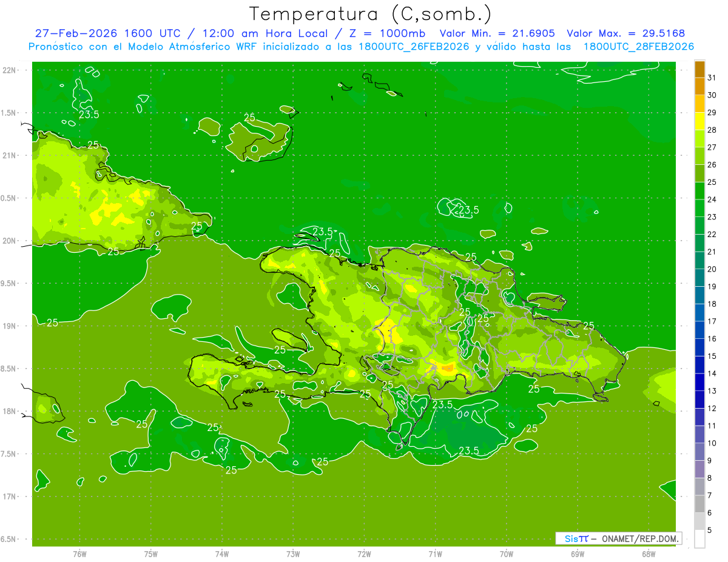This screenshot has height=562, width=728.
Task: Click the 9.5N latitude axis label
Action: (x=9, y=283)
